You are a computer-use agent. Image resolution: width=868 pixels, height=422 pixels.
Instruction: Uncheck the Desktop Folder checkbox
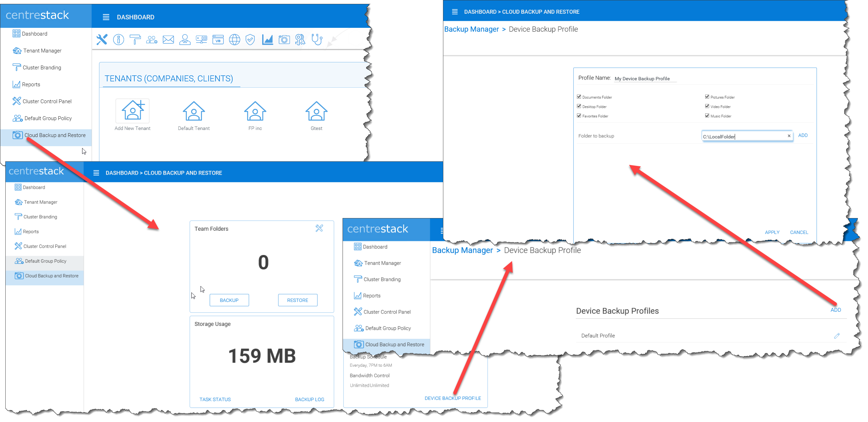pyautogui.click(x=579, y=106)
